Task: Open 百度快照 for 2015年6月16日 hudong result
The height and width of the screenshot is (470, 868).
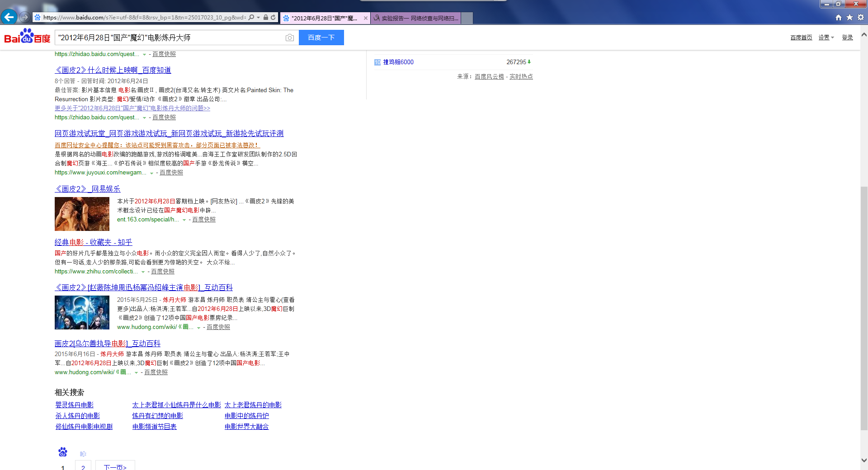Action: (x=156, y=372)
